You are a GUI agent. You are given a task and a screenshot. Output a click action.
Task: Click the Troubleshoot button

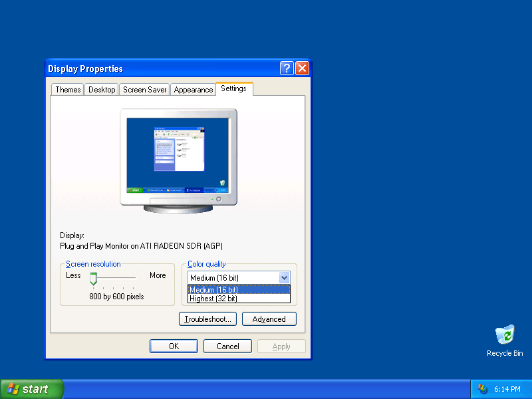(x=207, y=319)
